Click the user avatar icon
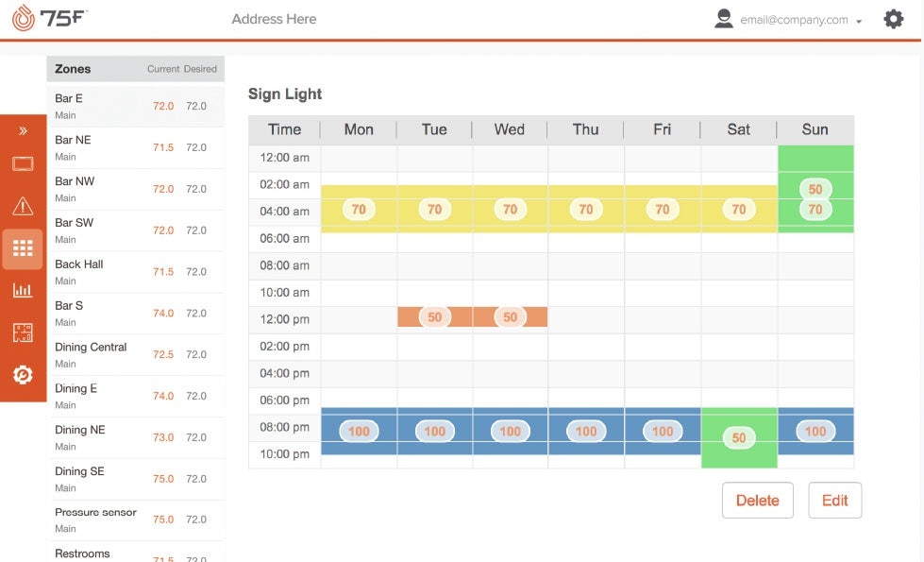This screenshot has height=562, width=924. [724, 19]
